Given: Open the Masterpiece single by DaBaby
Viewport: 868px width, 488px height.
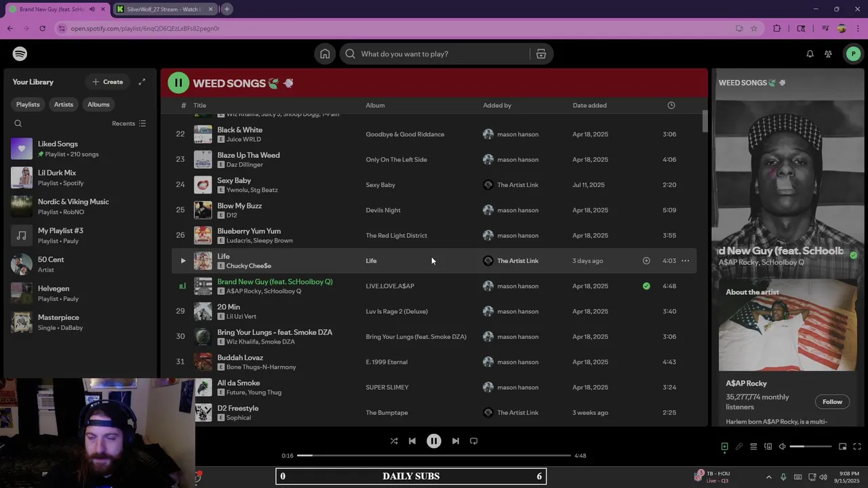Looking at the screenshot, I should point(80,322).
